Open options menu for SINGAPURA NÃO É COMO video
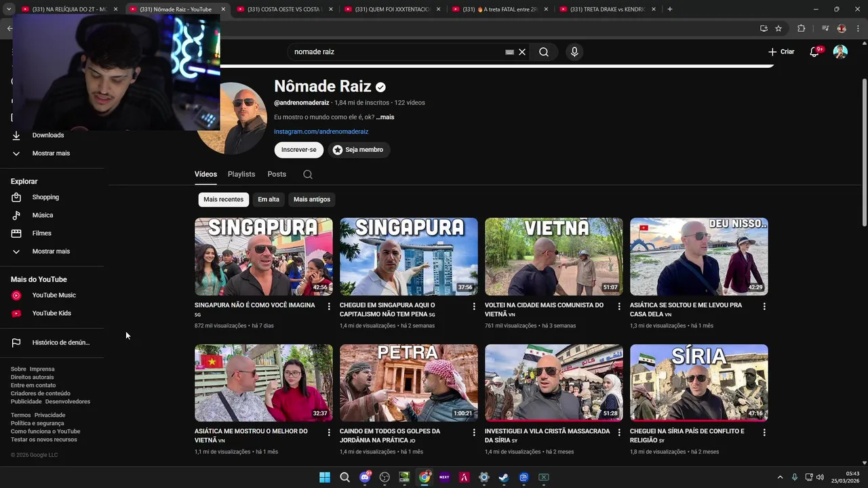Image resolution: width=868 pixels, height=488 pixels. (x=329, y=306)
